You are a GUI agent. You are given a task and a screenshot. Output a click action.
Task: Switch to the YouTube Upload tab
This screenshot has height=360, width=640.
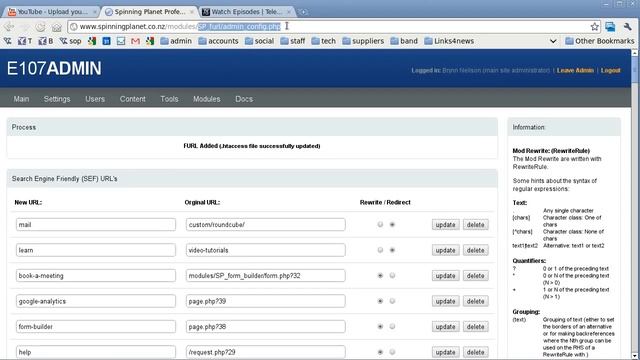51,12
